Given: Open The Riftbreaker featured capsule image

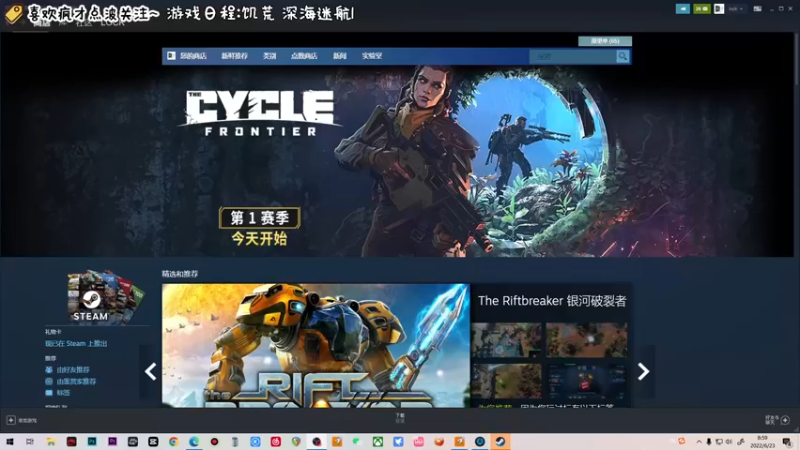Looking at the screenshot, I should tap(316, 345).
